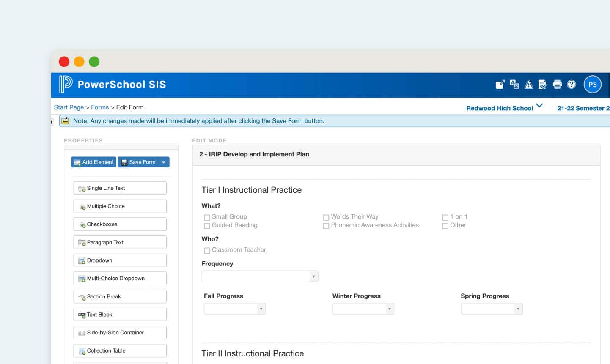Go to the Start Page link
Screen dimensions: 610x364
(69, 107)
